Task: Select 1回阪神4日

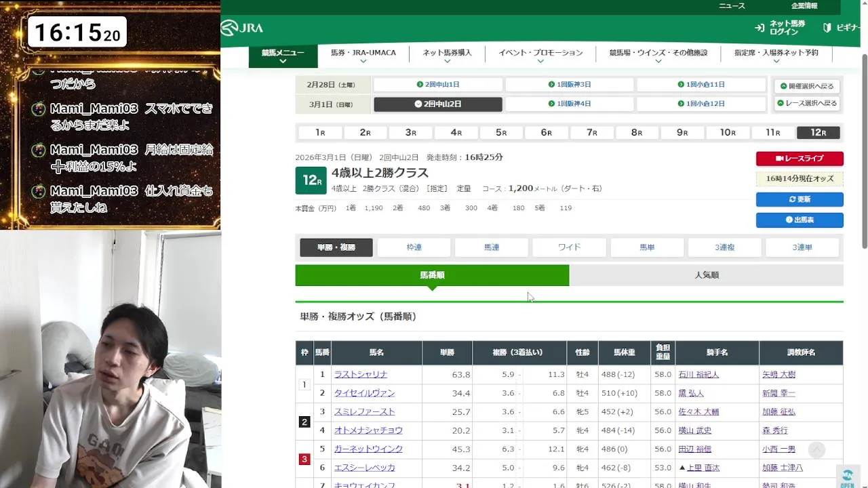Action: [570, 104]
